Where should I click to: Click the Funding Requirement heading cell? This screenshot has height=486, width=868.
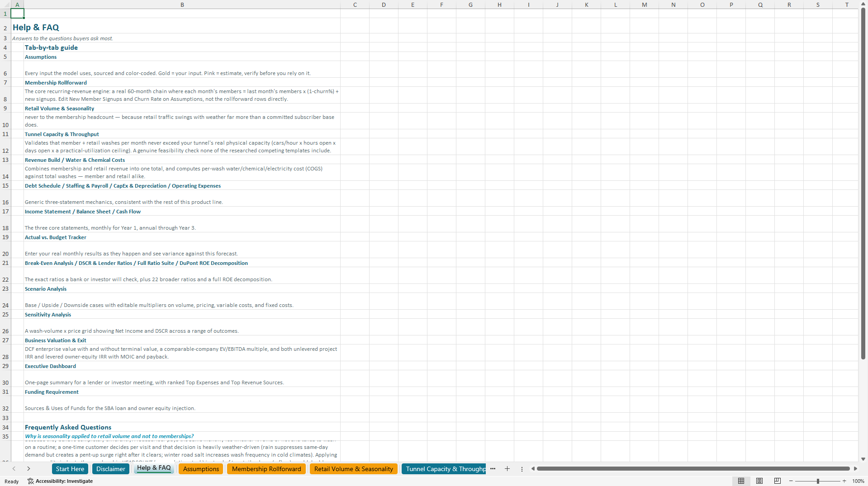[x=182, y=392]
